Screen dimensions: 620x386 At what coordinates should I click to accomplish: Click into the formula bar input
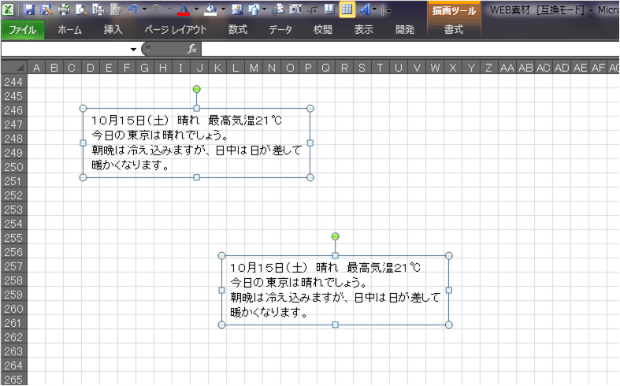coord(410,49)
